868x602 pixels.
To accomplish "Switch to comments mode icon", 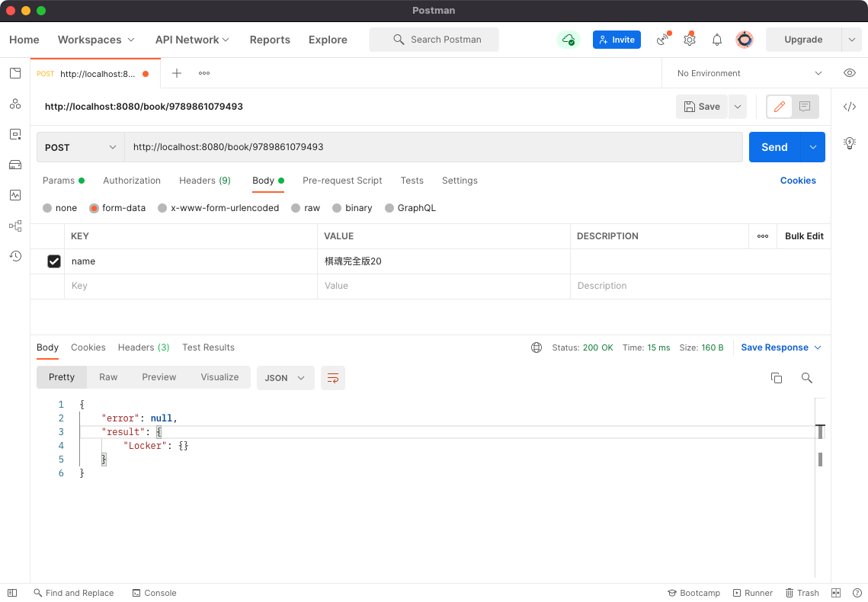I will tap(805, 107).
